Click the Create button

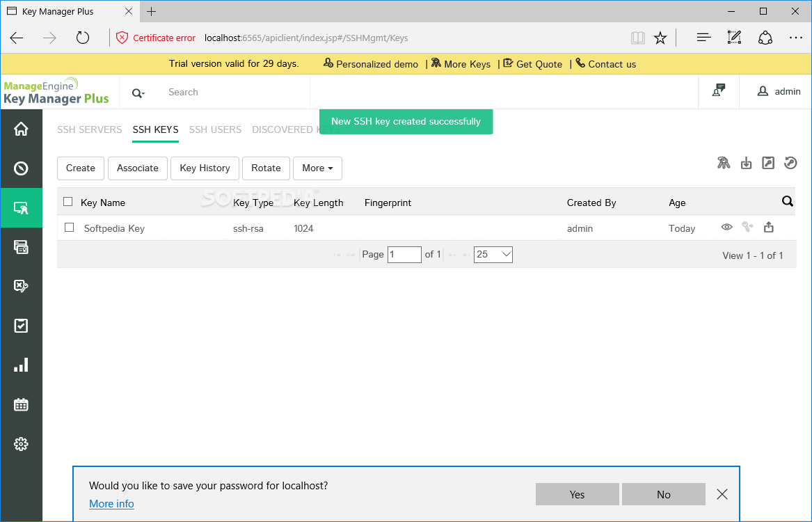(x=80, y=168)
